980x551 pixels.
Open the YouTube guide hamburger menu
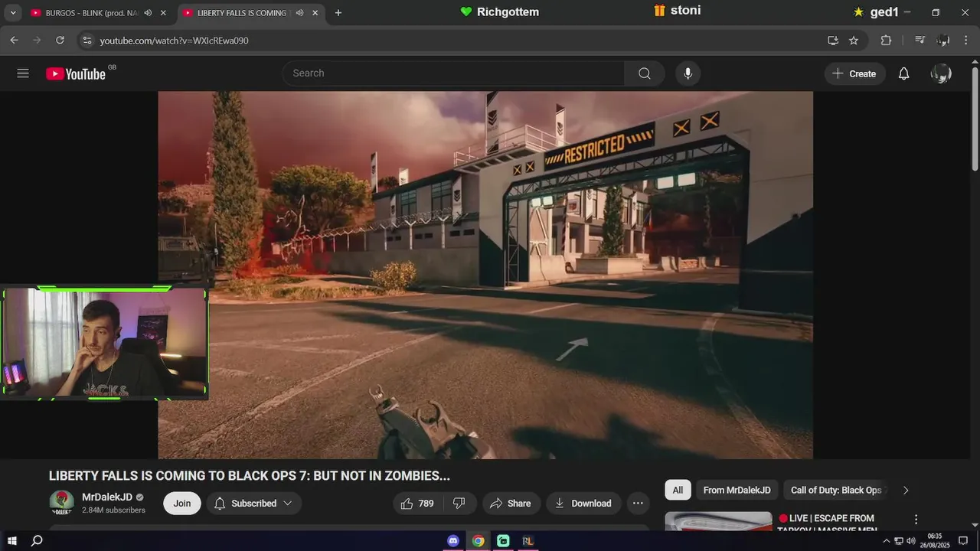(23, 73)
